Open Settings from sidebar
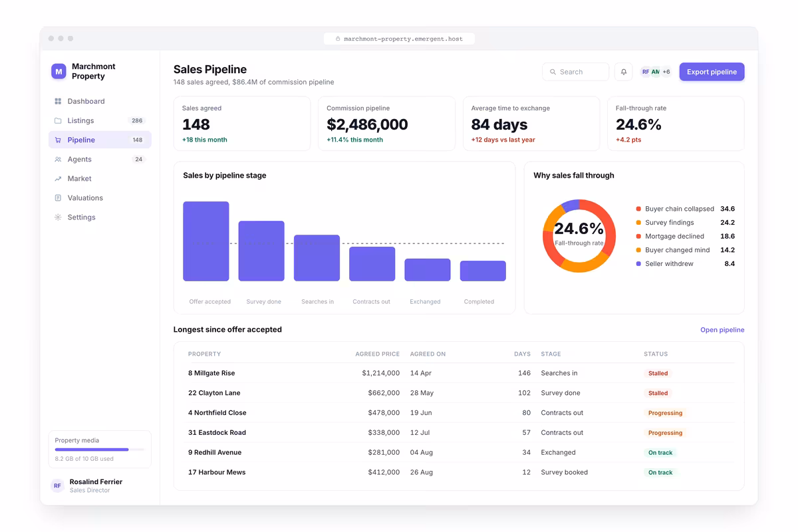798x532 pixels. (100, 217)
